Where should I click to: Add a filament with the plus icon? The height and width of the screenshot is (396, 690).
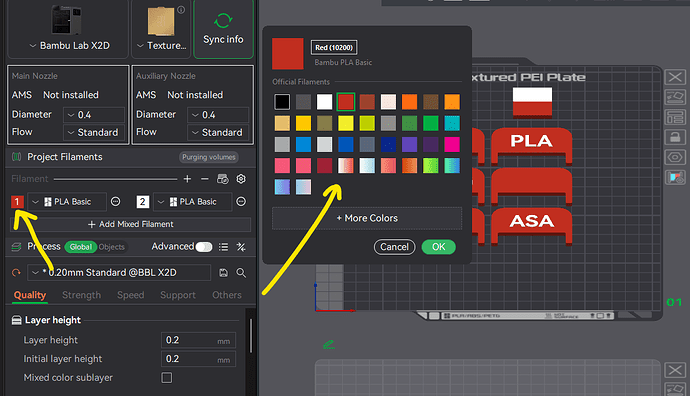tap(187, 179)
